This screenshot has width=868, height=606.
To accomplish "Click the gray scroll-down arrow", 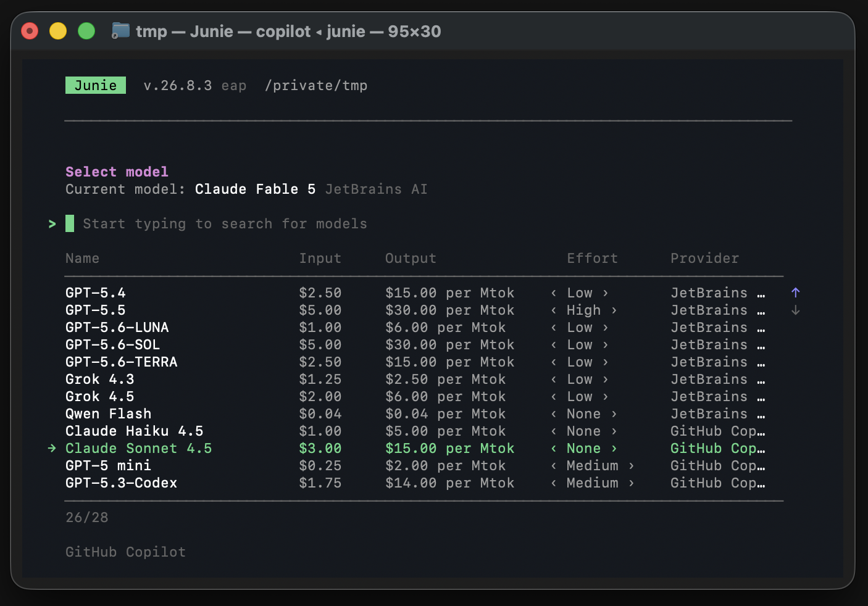I will pos(795,310).
